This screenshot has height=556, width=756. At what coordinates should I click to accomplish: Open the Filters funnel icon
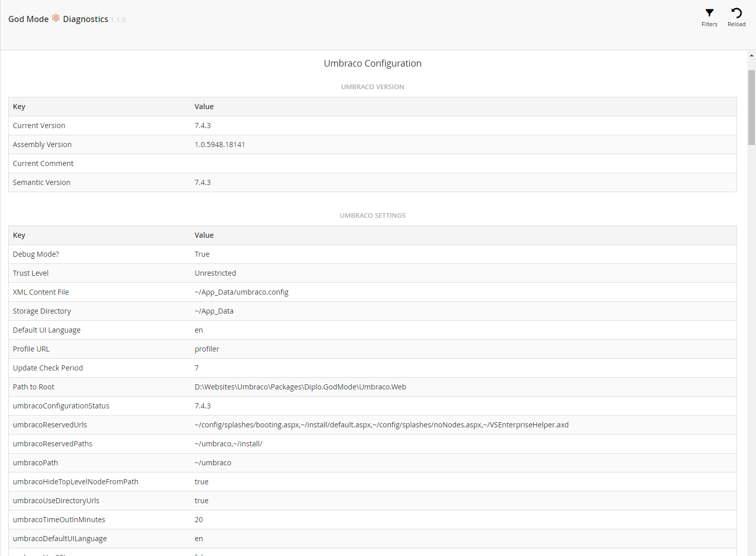pos(709,13)
